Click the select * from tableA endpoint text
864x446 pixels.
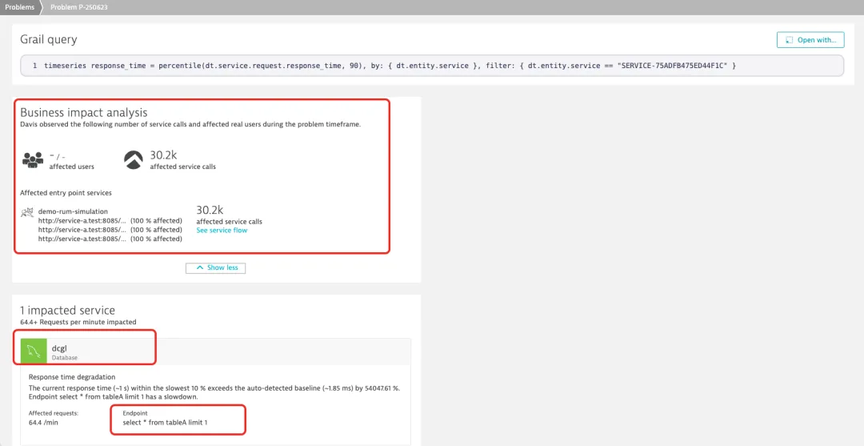point(165,423)
